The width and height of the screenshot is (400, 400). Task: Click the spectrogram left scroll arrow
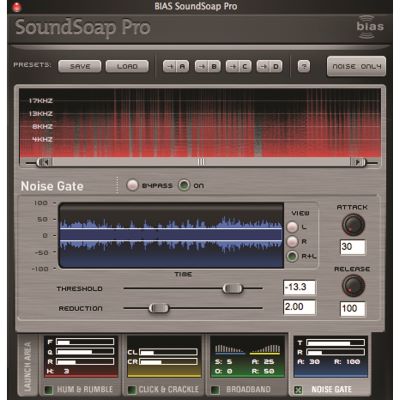pyautogui.click(x=44, y=162)
